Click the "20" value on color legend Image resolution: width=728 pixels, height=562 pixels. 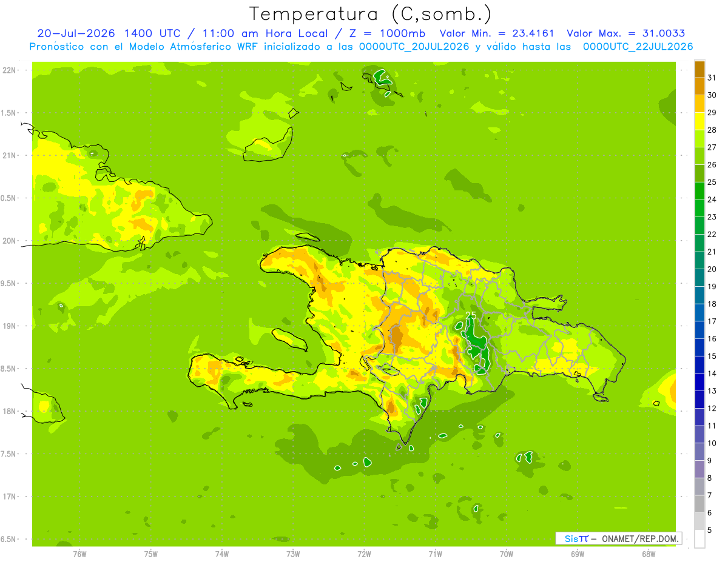712,269
